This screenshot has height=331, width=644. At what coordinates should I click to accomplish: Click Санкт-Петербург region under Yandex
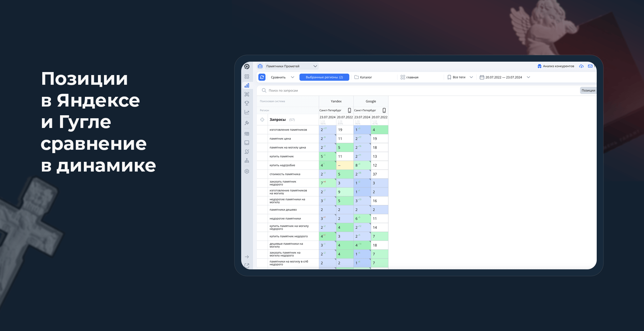[x=330, y=110]
